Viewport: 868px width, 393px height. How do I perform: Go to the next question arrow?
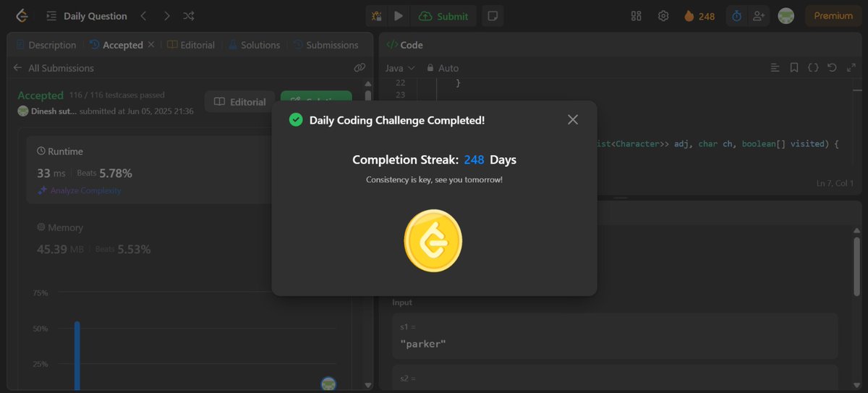(x=166, y=16)
